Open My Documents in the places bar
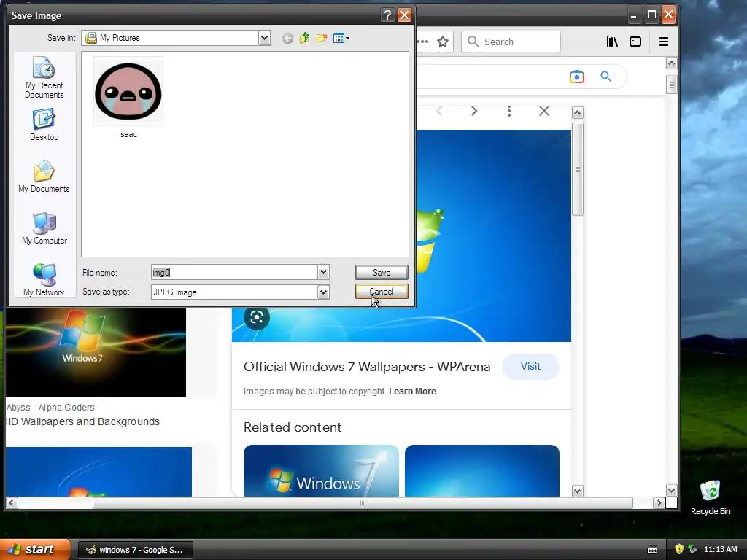This screenshot has width=747, height=560. pyautogui.click(x=44, y=176)
